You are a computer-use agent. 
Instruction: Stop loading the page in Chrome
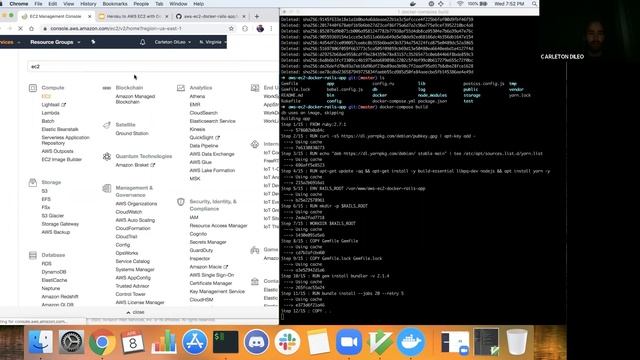pos(20,29)
